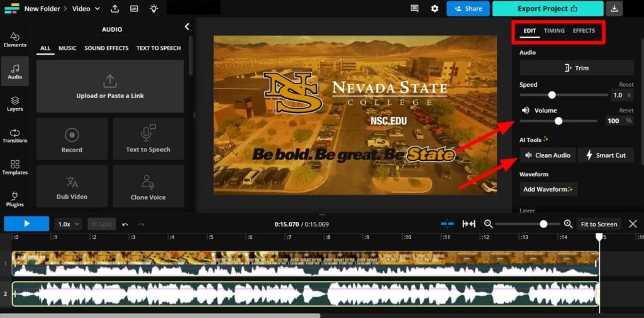
Task: Undo the last action
Action: 125,224
